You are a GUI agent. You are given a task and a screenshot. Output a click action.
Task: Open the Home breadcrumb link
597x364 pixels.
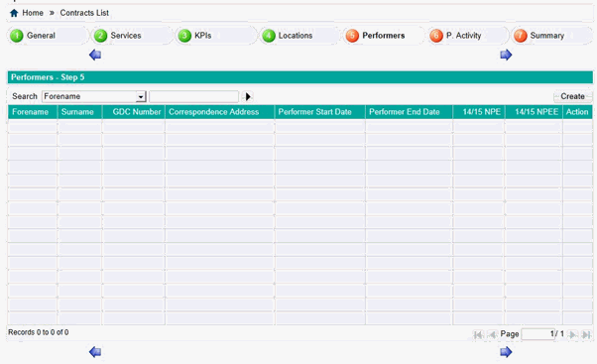[33, 13]
